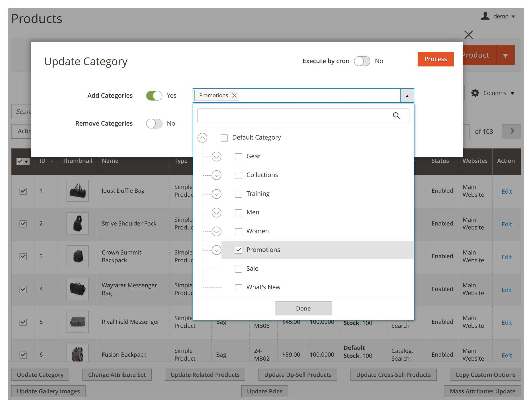Uncheck the Promotions category checkbox
This screenshot has height=408, width=532.
pyautogui.click(x=239, y=250)
